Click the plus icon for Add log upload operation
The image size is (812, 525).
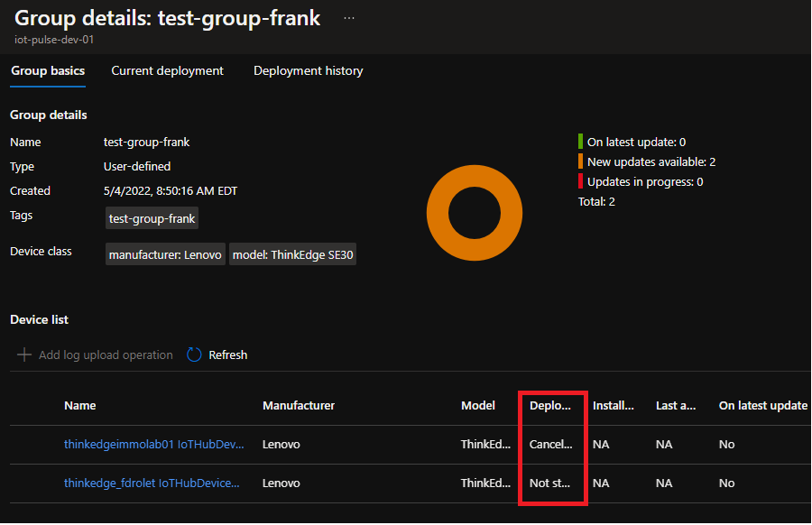tap(23, 355)
